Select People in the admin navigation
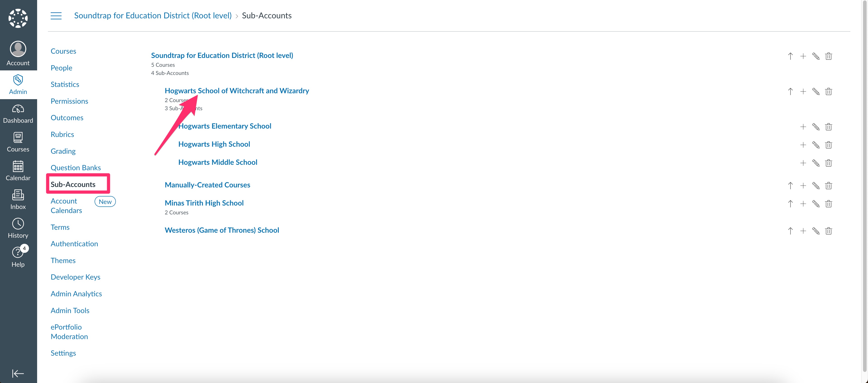868x383 pixels. pos(61,67)
